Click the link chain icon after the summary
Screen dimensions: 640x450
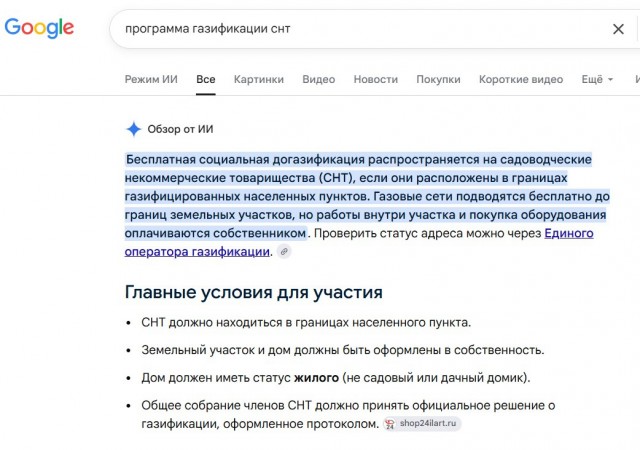(x=284, y=252)
